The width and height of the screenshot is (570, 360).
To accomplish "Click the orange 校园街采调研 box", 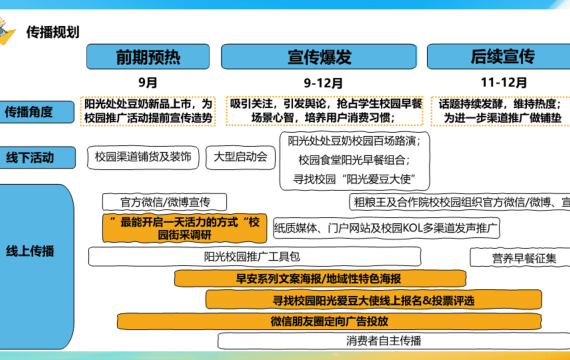I will tap(184, 228).
